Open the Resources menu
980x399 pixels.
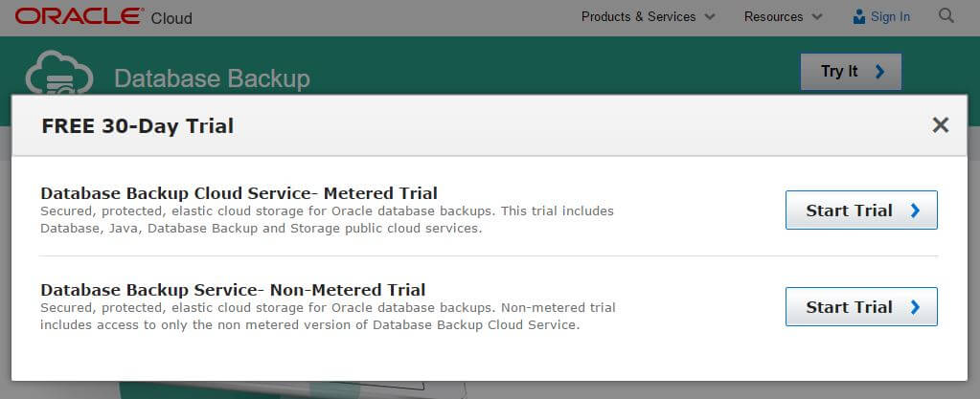(x=773, y=16)
